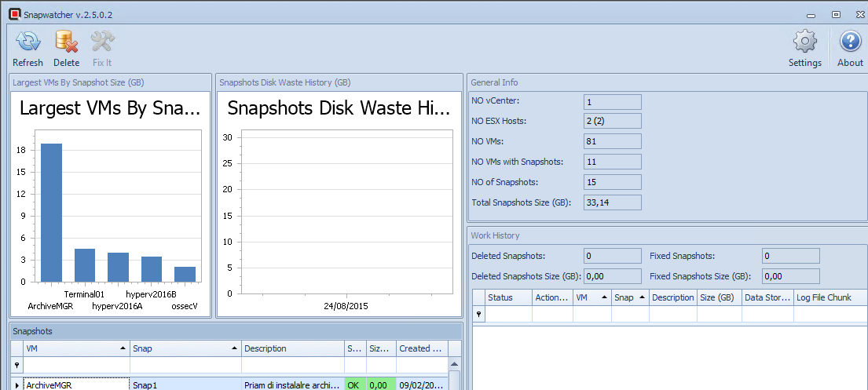Click Deleted Snapshots Size (GB) value field
Viewport: 868px width, 390px height.
tap(613, 276)
